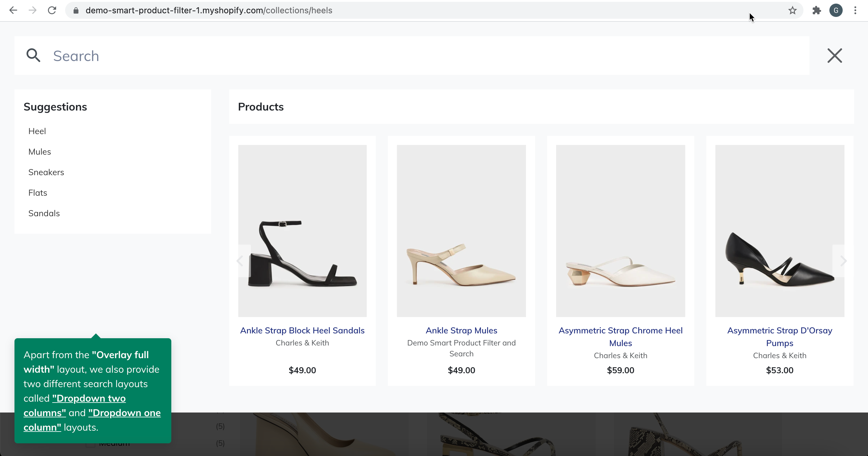Reload the page using the refresh icon

52,10
